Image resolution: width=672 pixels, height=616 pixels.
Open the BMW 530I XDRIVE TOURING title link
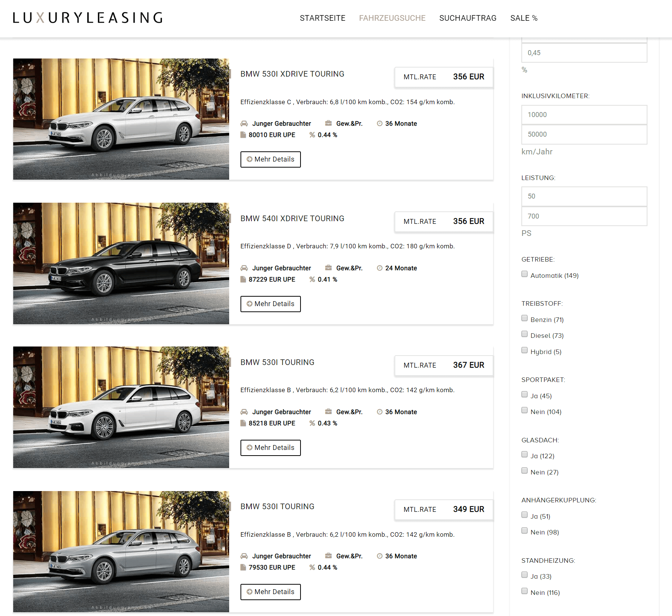tap(292, 74)
